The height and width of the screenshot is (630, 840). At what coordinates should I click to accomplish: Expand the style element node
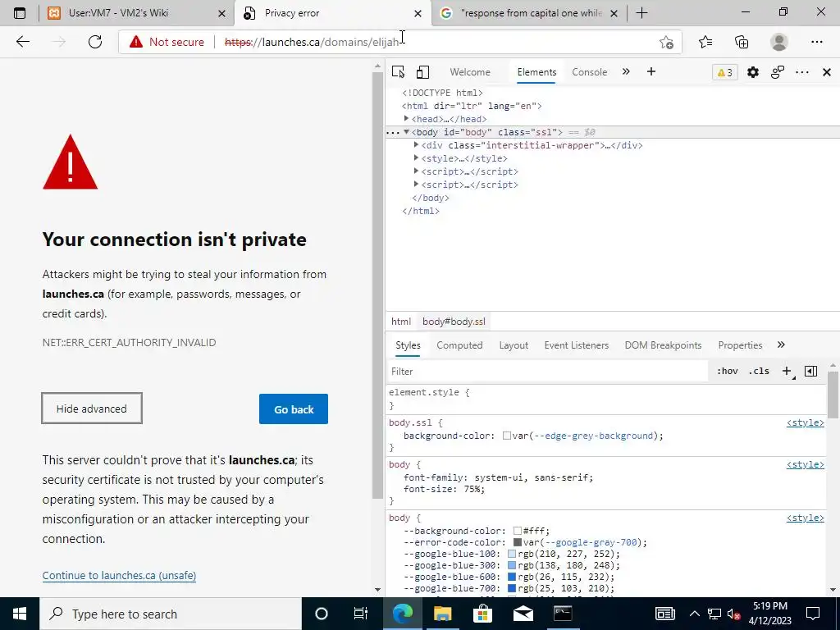(x=416, y=158)
